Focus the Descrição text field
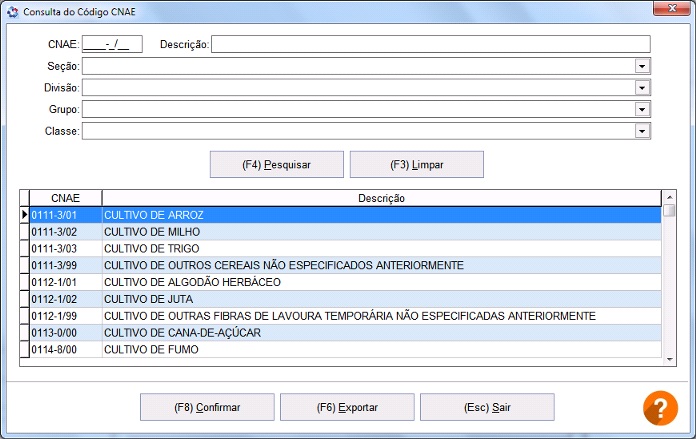The width and height of the screenshot is (696, 439). [431, 44]
